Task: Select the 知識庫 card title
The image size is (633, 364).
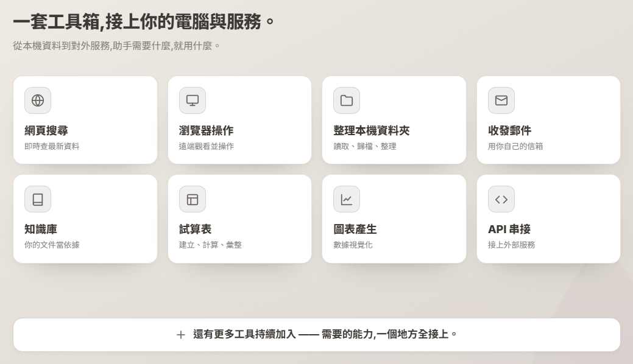Action: point(41,229)
